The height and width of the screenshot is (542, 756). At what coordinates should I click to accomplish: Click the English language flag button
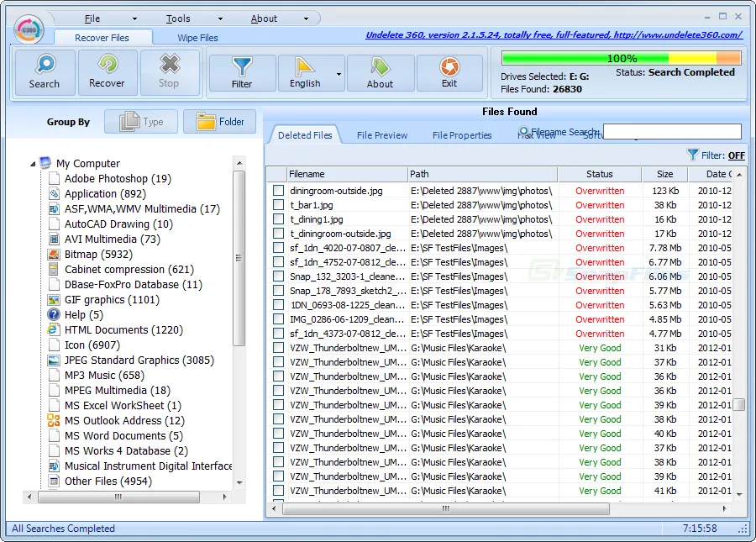click(x=305, y=73)
